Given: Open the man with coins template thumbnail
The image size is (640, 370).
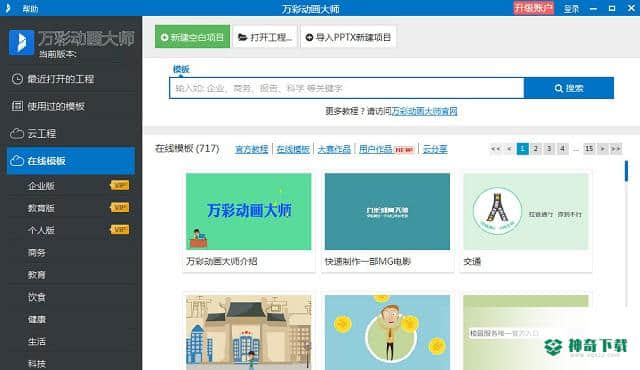Looking at the screenshot, I should 387,332.
